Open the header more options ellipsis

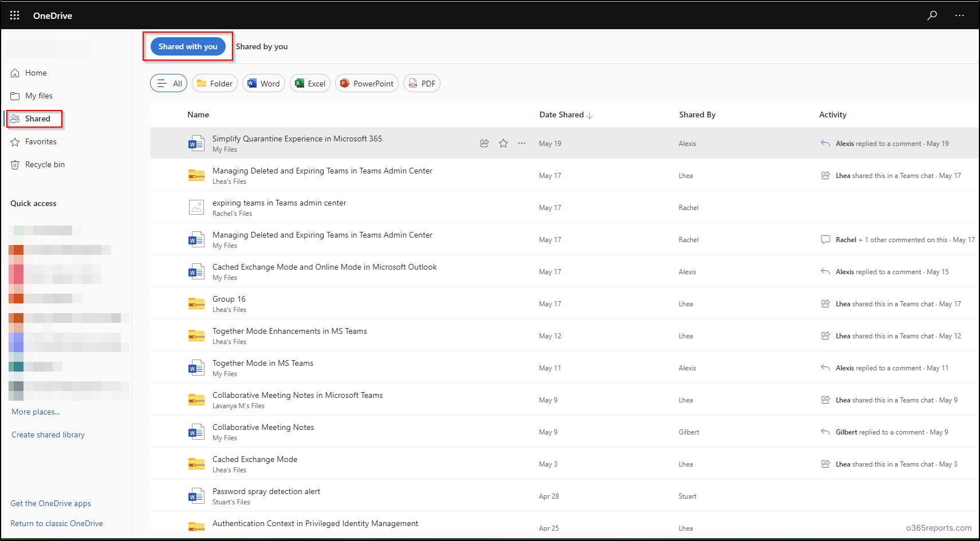coord(959,15)
